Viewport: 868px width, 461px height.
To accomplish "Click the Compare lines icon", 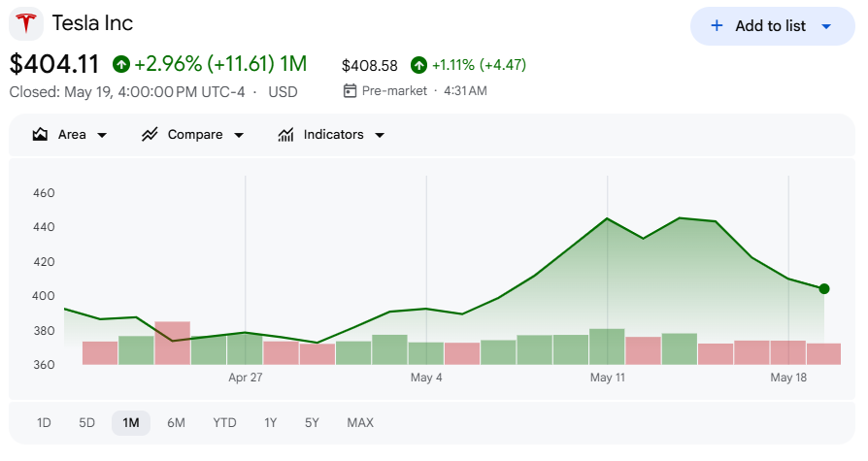I will click(150, 135).
